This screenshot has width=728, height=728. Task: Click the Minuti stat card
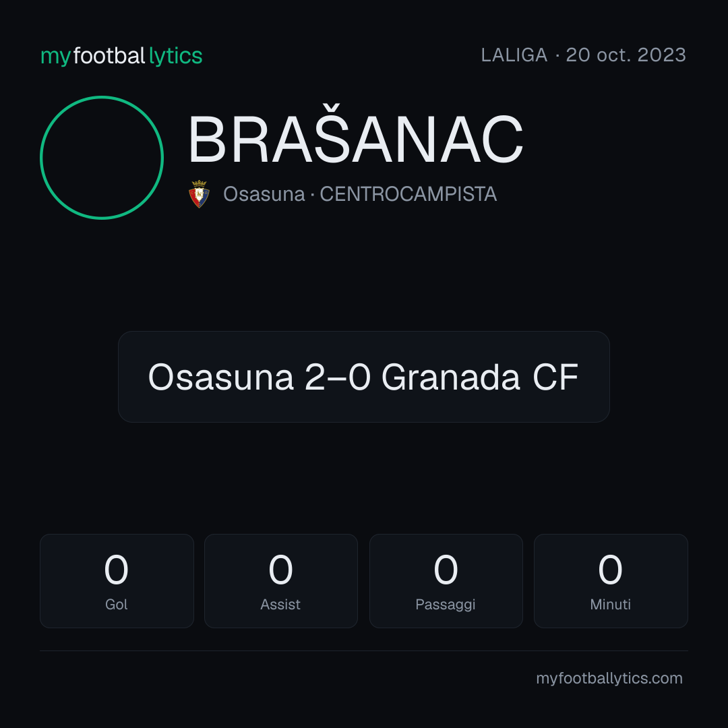pyautogui.click(x=611, y=581)
